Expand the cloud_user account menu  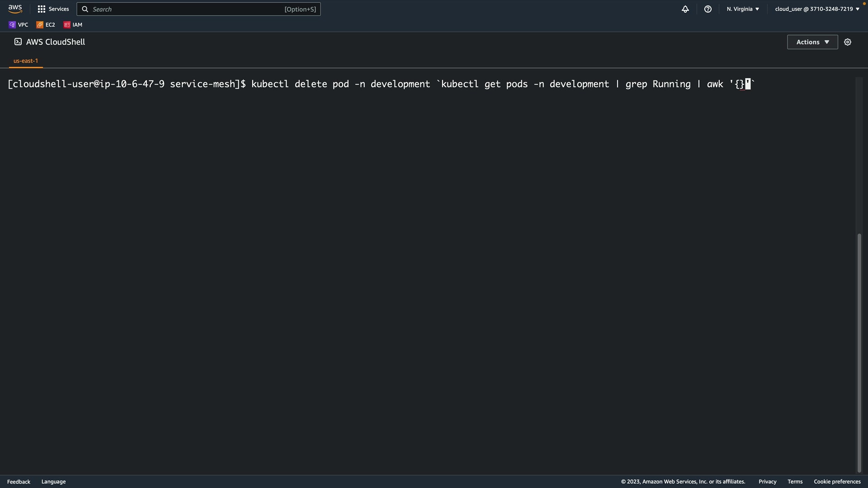tap(817, 9)
